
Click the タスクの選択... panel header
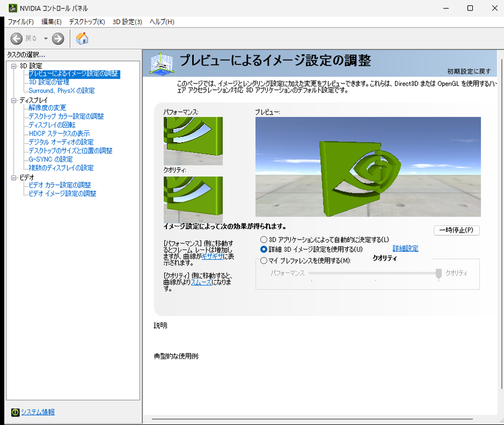pos(26,55)
